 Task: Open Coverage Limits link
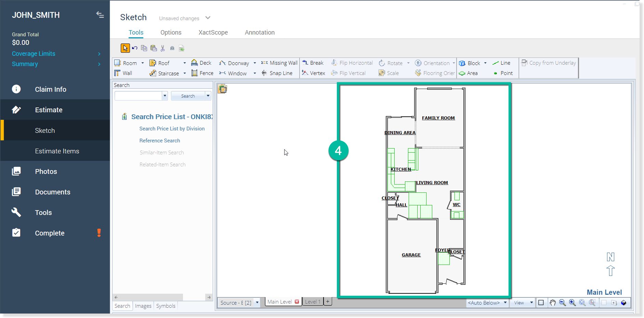click(34, 54)
